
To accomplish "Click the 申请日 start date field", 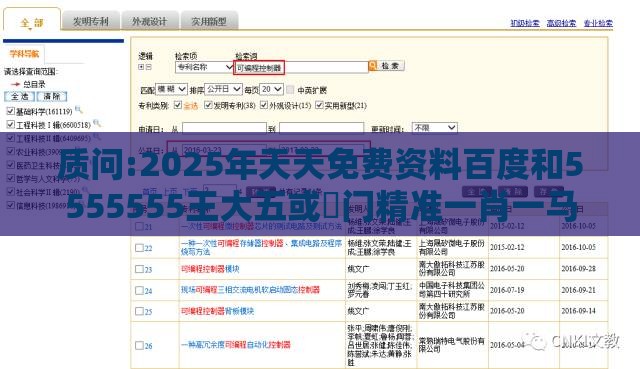I will [x=224, y=128].
